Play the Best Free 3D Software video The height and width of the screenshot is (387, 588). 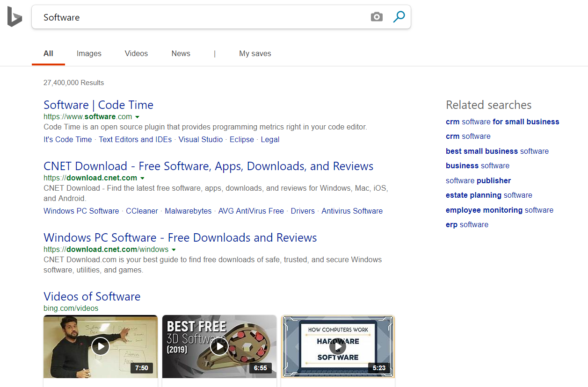pyautogui.click(x=219, y=346)
